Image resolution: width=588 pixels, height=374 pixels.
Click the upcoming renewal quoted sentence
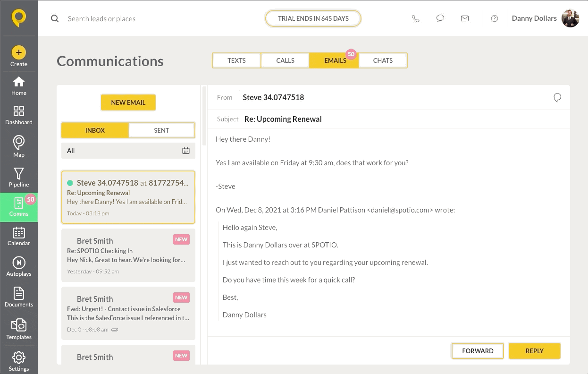pyautogui.click(x=325, y=263)
